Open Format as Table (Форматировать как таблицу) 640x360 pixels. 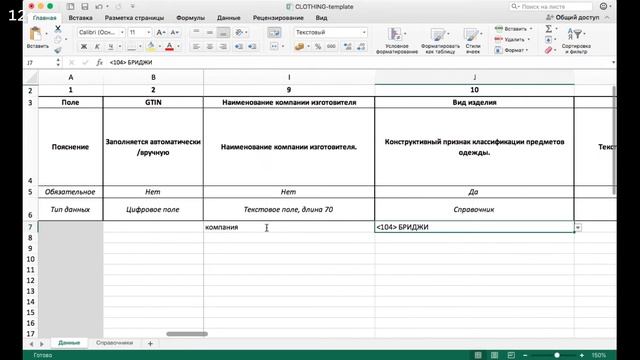coord(440,41)
